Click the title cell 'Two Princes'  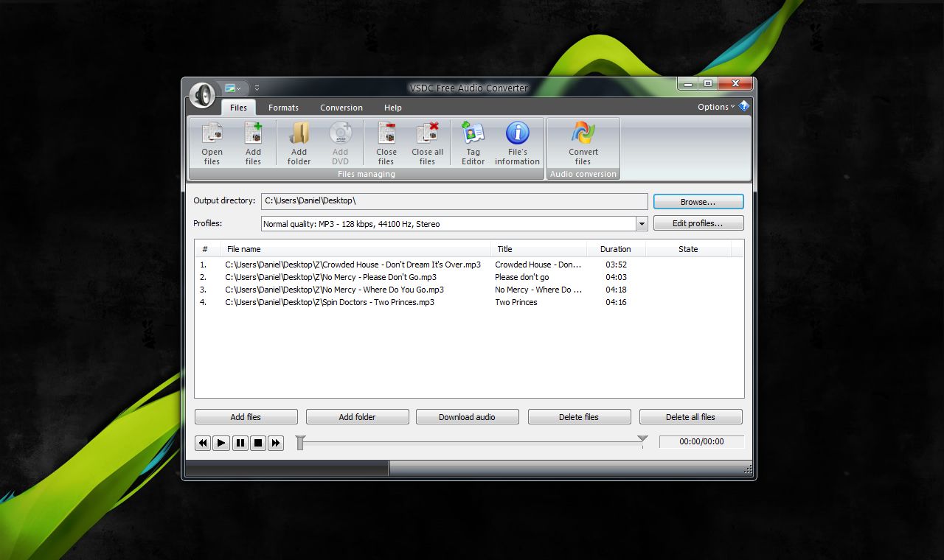[516, 302]
